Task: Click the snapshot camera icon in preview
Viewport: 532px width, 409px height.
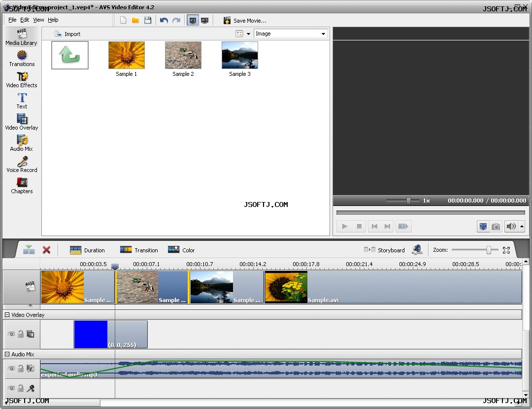Action: (x=496, y=226)
